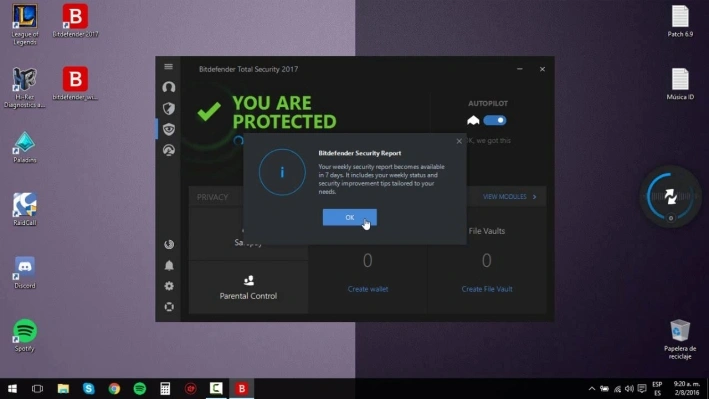
Task: Switch to Bitdefender on the taskbar
Action: tap(242, 389)
